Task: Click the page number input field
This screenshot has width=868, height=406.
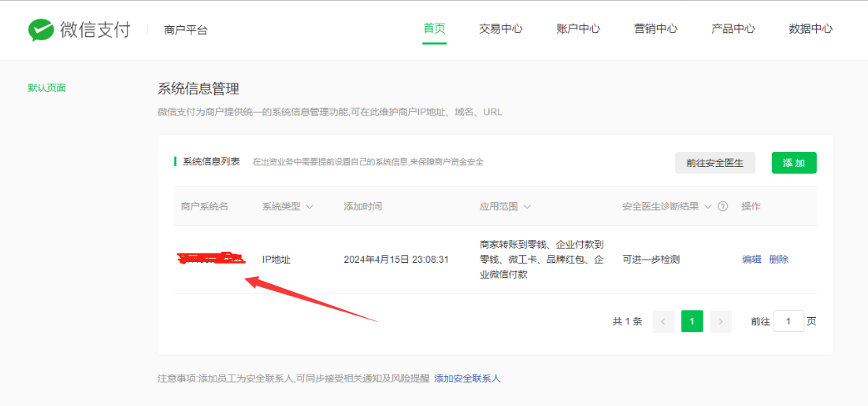Action: click(x=788, y=321)
